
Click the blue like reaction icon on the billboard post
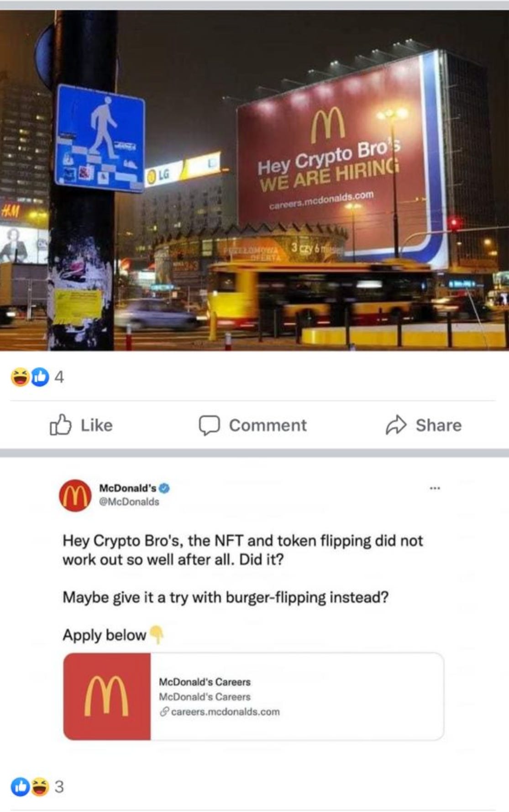pos(40,377)
